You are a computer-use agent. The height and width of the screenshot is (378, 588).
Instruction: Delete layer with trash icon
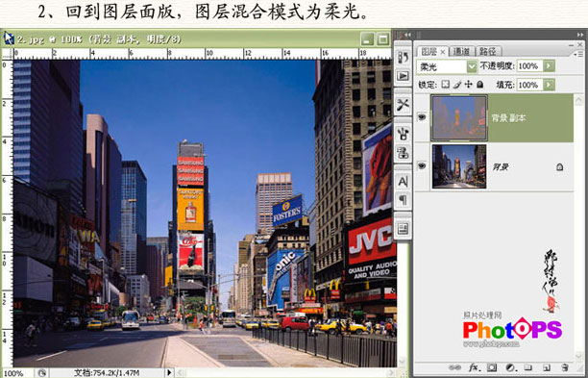point(564,367)
